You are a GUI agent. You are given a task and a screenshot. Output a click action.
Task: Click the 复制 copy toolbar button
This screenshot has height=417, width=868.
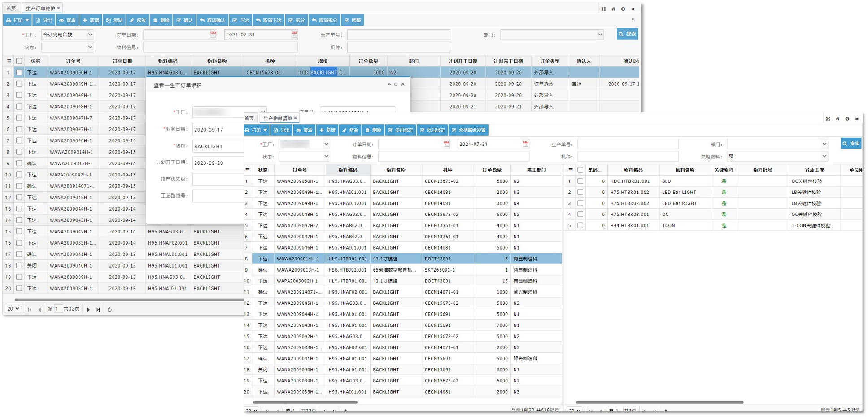(114, 20)
